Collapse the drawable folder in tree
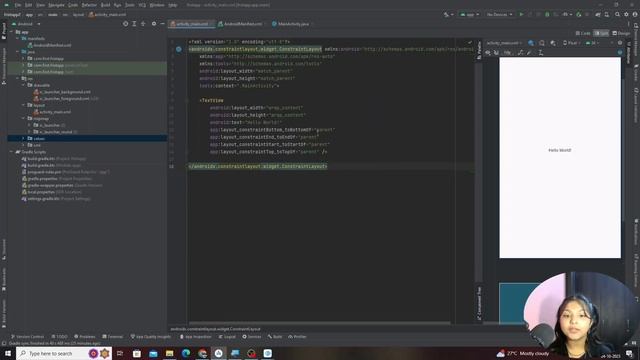 click(x=24, y=85)
